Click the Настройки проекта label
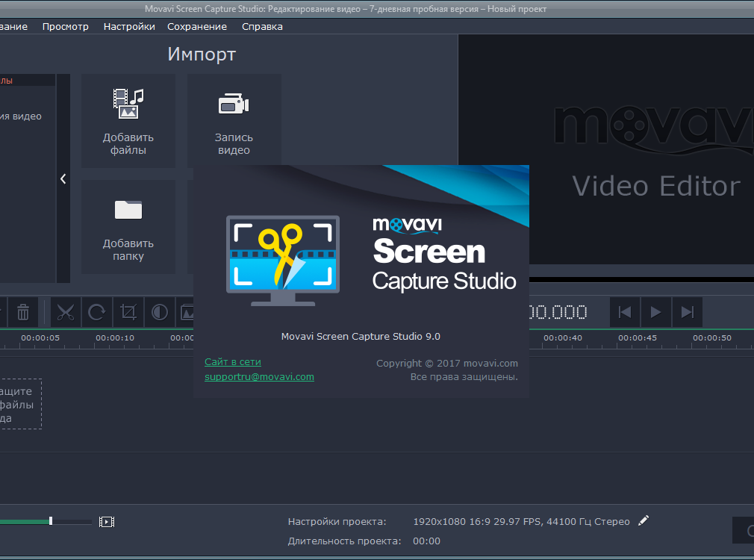This screenshot has width=754, height=560. (x=337, y=521)
